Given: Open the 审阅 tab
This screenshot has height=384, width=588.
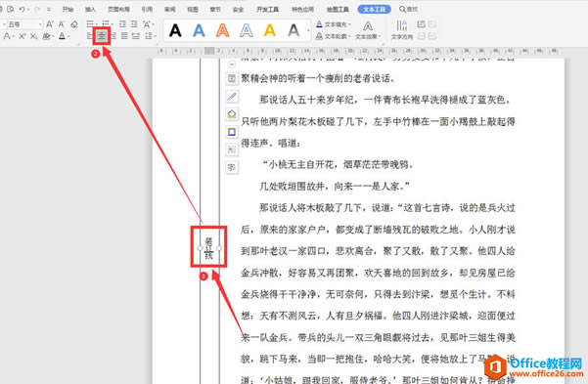Looking at the screenshot, I should tap(170, 10).
